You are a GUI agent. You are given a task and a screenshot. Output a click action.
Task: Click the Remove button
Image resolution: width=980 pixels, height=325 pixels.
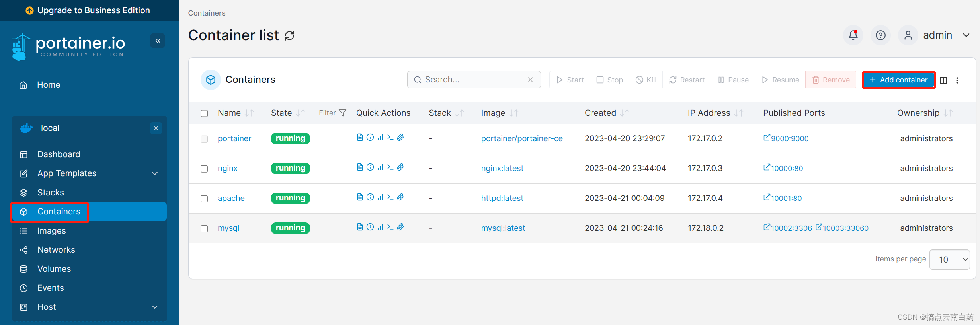(x=831, y=80)
